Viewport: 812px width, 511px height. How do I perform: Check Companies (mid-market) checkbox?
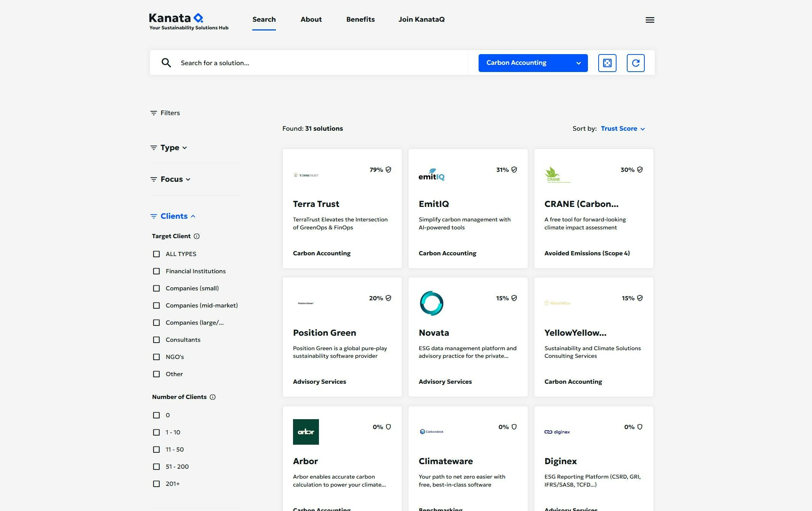click(x=156, y=306)
